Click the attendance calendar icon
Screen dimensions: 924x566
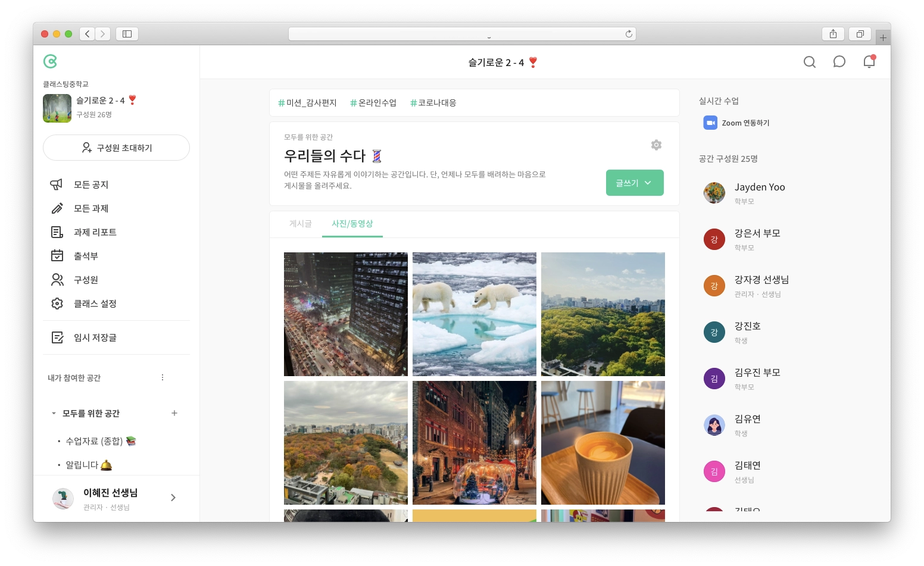(57, 256)
